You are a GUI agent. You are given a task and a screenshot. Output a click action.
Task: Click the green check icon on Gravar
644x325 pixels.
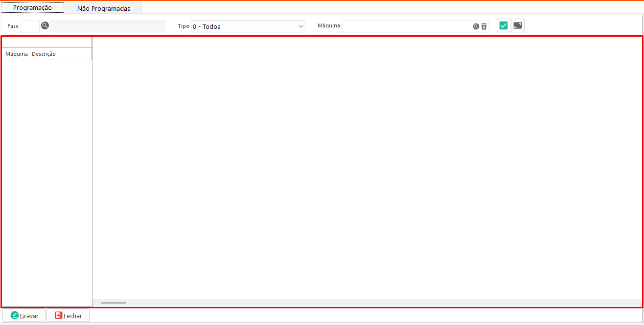click(x=14, y=316)
